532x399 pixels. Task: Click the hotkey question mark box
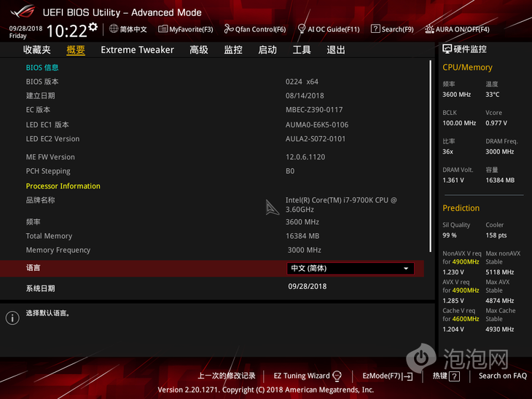(x=454, y=376)
